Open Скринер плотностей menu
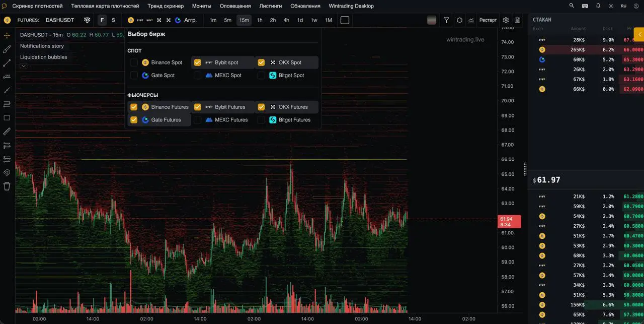 38,6
